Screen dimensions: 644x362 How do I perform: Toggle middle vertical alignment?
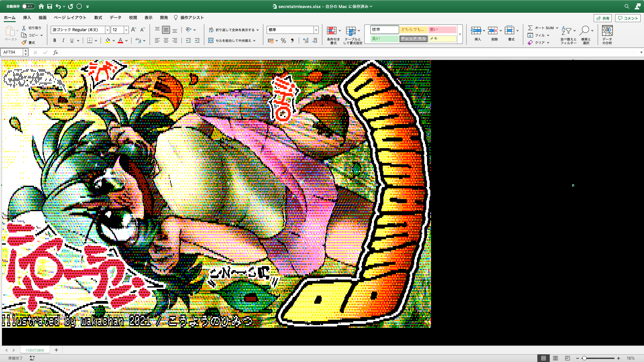[166, 30]
